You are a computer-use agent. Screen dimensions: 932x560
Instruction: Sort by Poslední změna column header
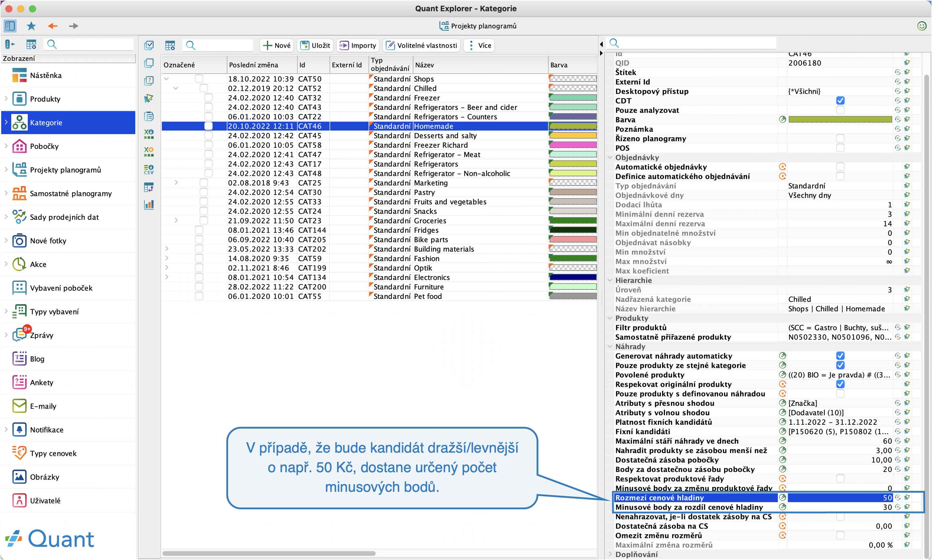[x=262, y=65]
